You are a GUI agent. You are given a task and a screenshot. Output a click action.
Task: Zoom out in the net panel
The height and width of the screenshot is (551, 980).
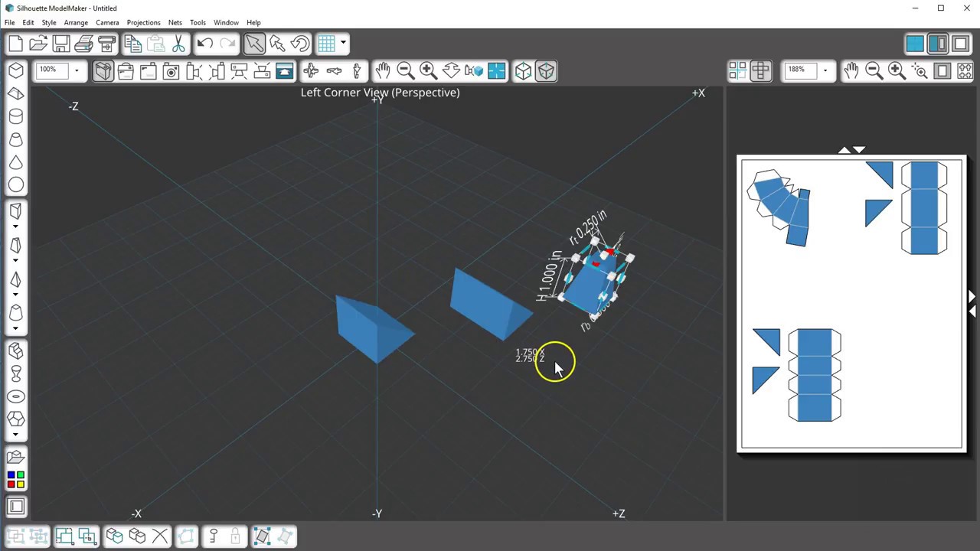[874, 71]
